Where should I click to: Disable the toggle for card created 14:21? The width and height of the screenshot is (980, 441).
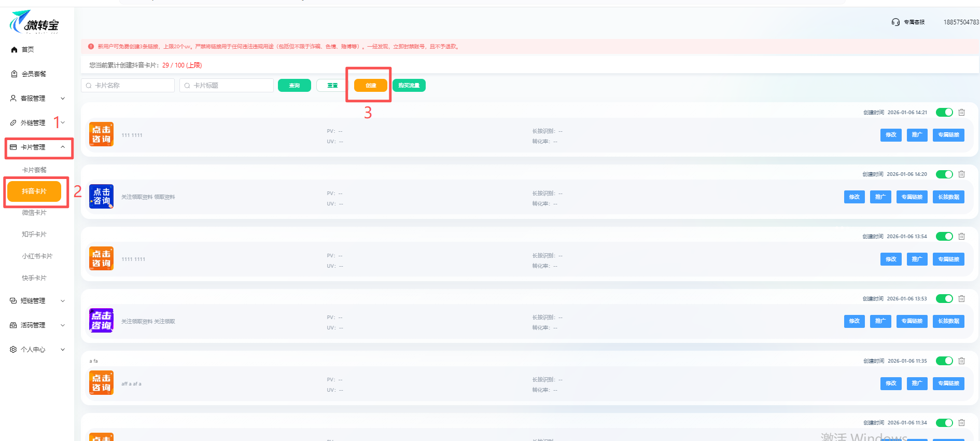click(944, 113)
